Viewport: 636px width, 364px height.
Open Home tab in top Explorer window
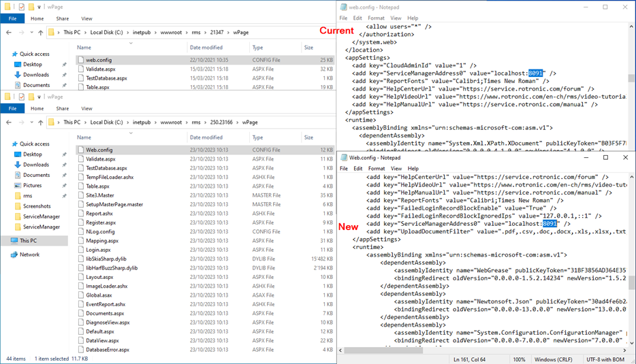37,18
